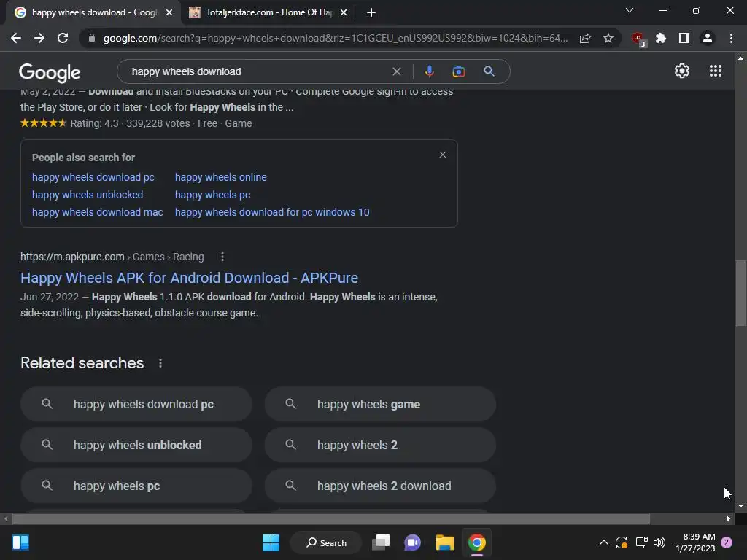Open the Google apps grid
Image resolution: width=747 pixels, height=560 pixels.
pyautogui.click(x=716, y=71)
